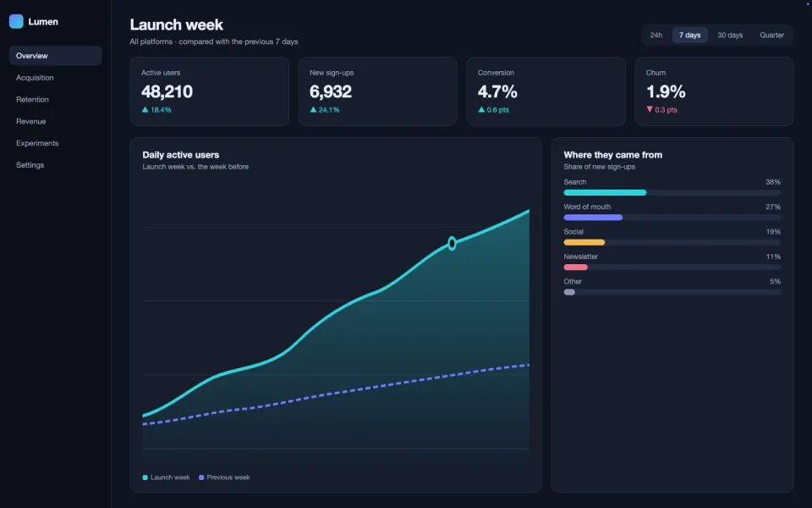Switch time range to 24h

[656, 35]
